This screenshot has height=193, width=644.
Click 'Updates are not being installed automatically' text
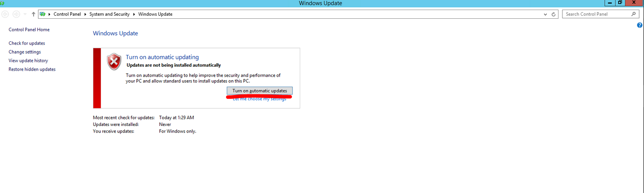click(174, 65)
